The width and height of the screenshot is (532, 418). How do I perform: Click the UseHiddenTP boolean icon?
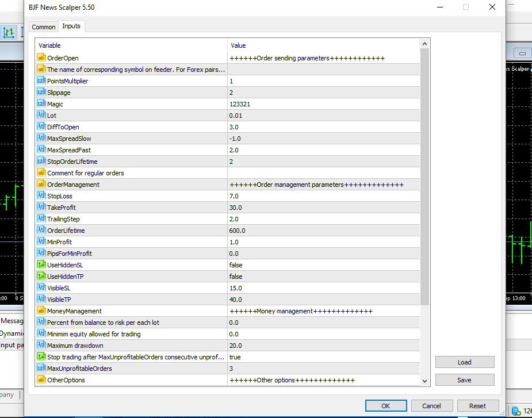(41, 277)
